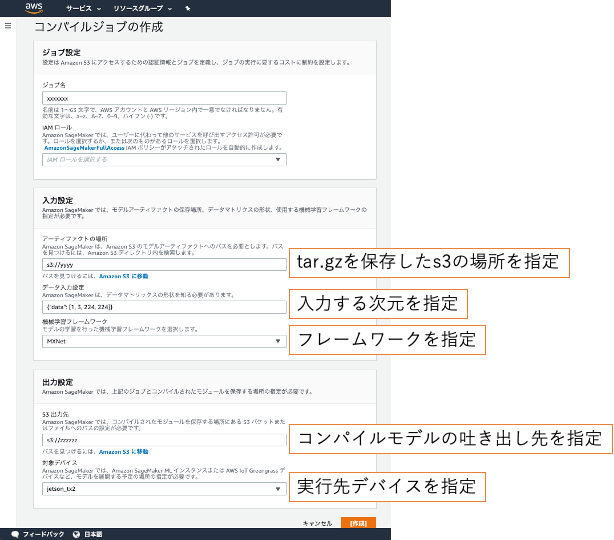Click the コンパイルジョブの作成 page title
Screen dimensions: 614x540
(x=99, y=27)
